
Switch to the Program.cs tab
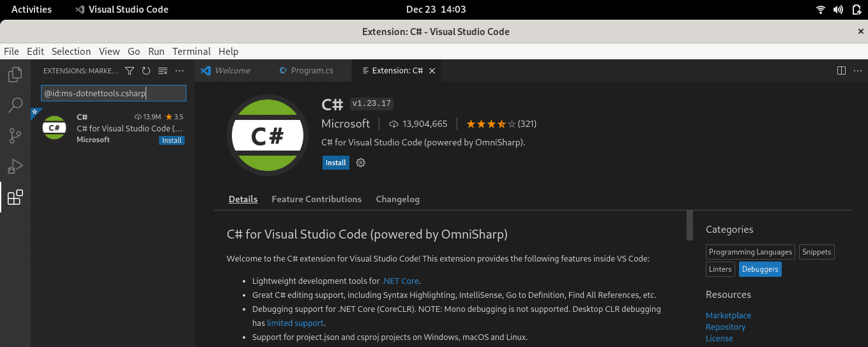312,71
